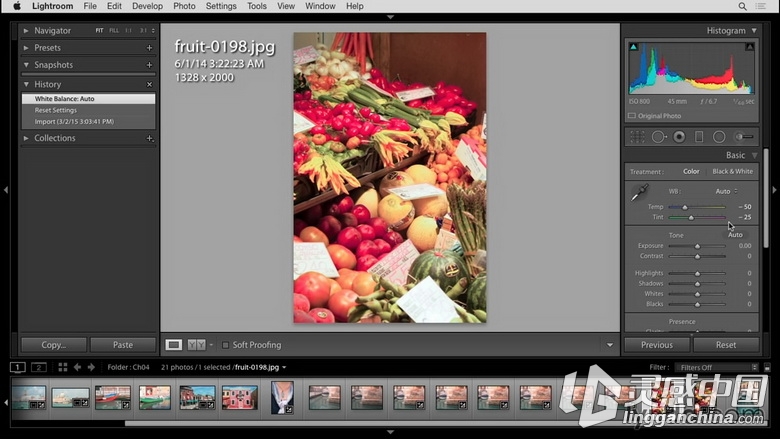
Task: Pick the White Balance Selector eyedropper
Action: click(640, 192)
